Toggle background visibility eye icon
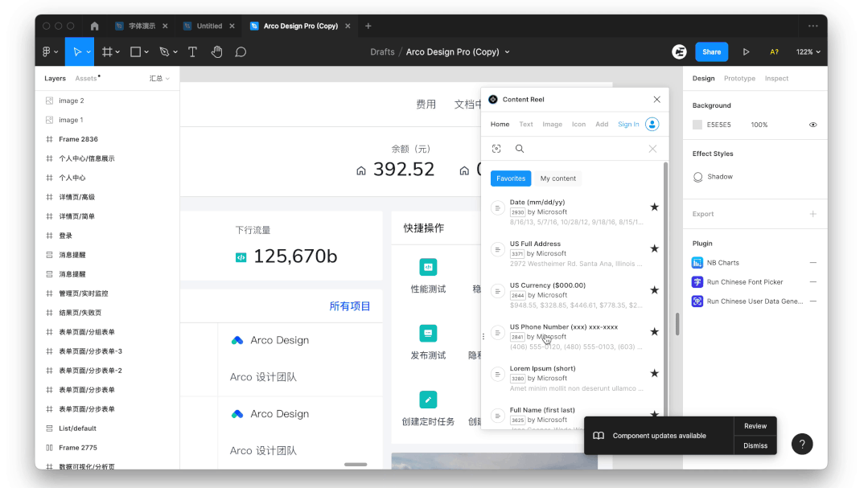The height and width of the screenshot is (488, 868). click(x=812, y=125)
